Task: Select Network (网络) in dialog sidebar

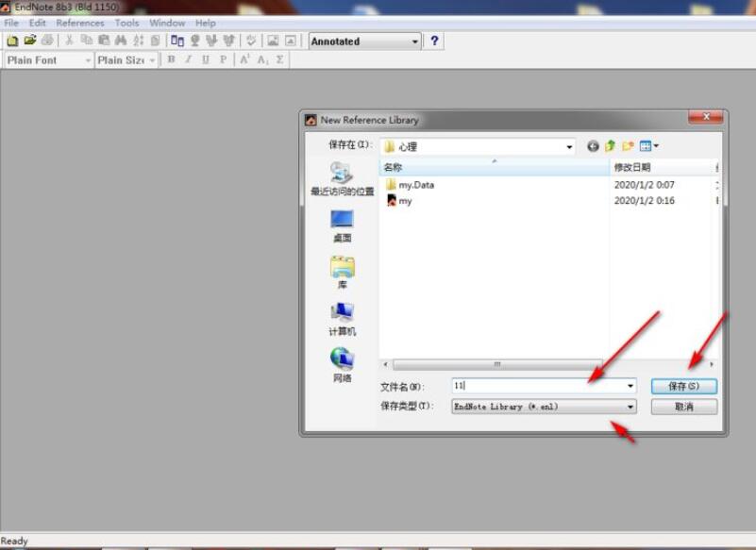Action: (x=342, y=365)
